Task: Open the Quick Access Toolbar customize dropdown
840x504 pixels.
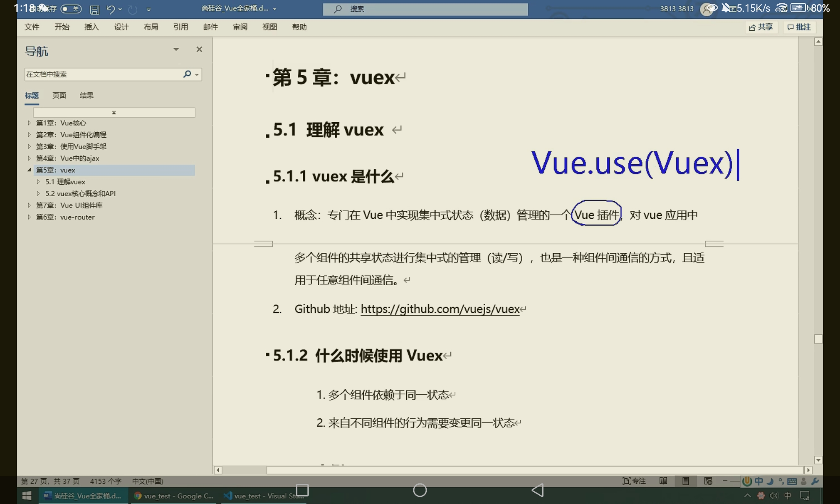Action: [x=149, y=9]
